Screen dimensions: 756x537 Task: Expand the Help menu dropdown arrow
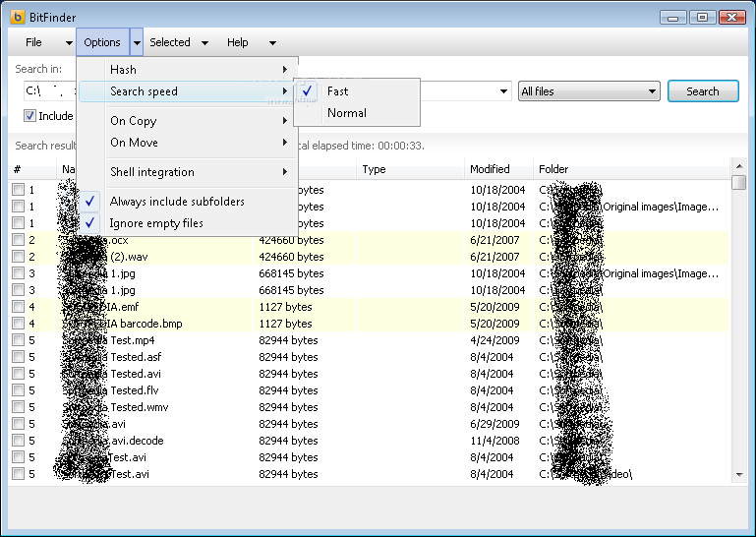pyautogui.click(x=272, y=43)
